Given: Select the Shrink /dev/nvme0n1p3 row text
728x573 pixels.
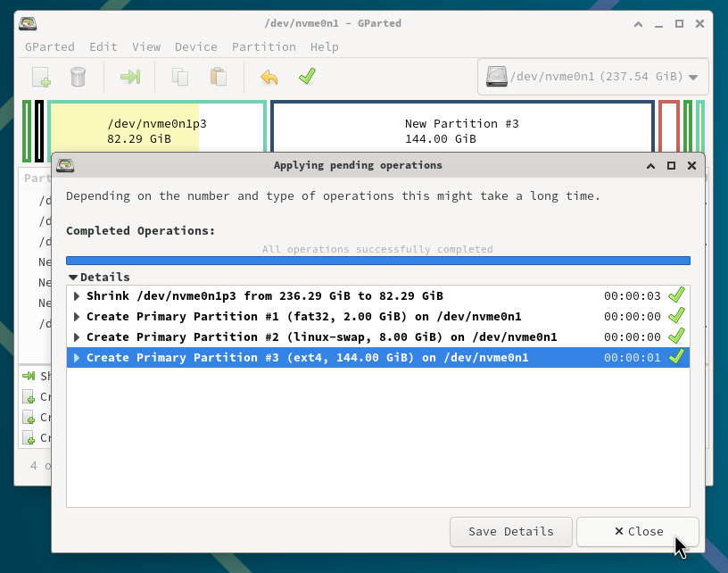Looking at the screenshot, I should pos(265,296).
